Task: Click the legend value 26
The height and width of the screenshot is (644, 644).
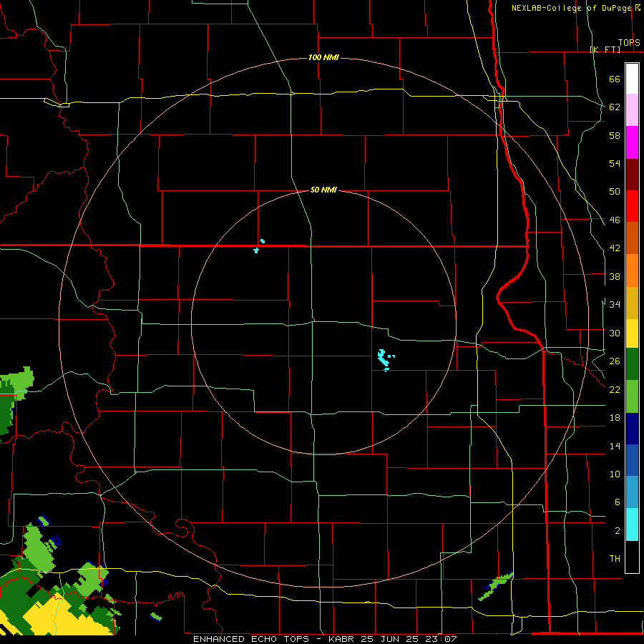Action: click(x=615, y=361)
